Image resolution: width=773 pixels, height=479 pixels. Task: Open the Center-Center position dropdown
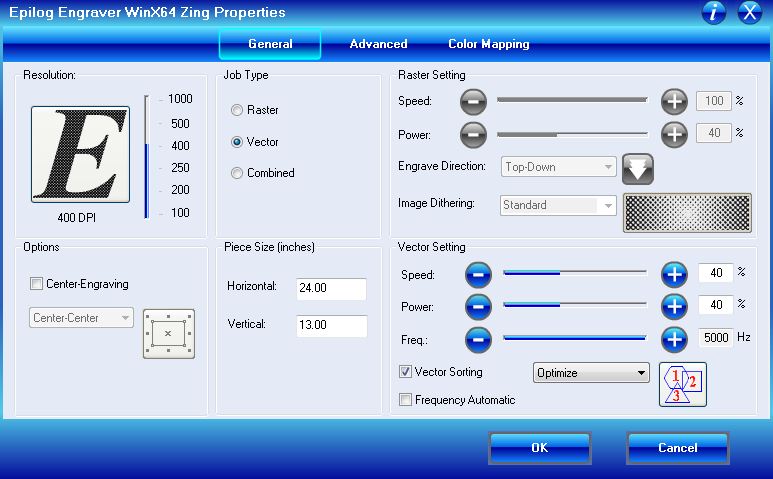click(x=81, y=317)
